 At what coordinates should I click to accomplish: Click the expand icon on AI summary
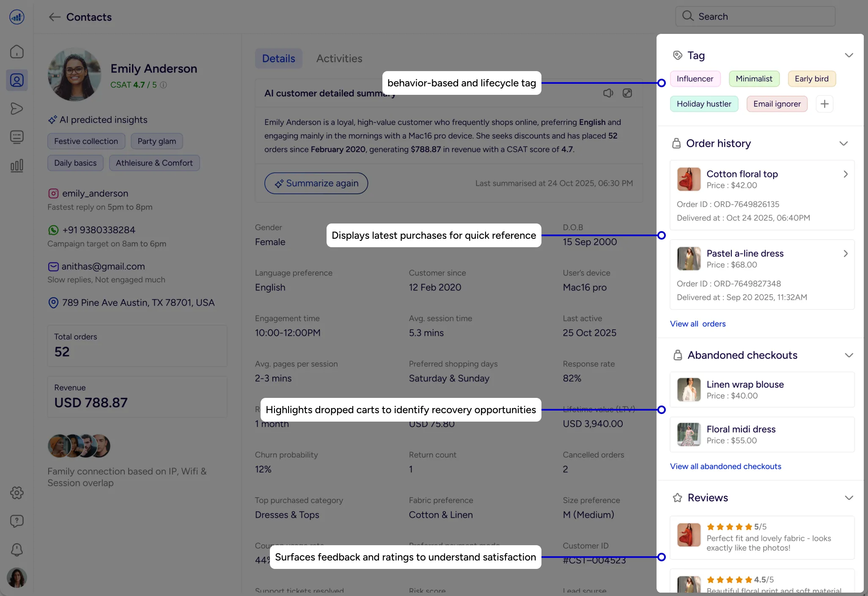(627, 93)
